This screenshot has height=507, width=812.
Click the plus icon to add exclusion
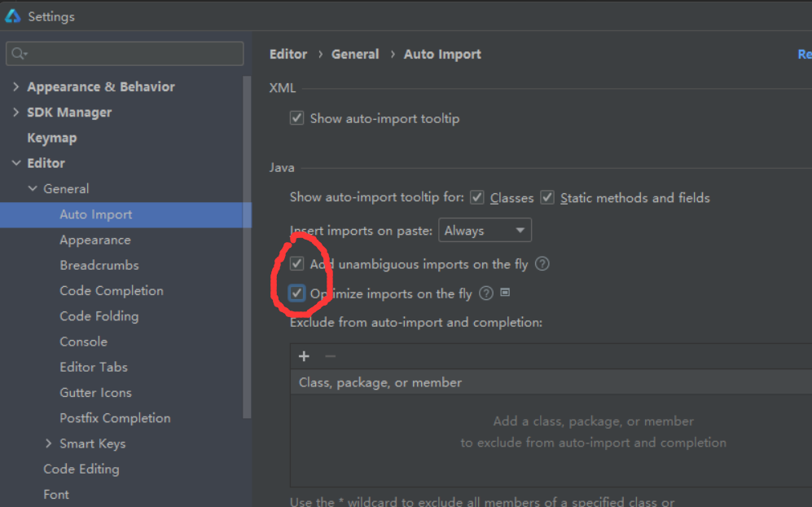304,356
